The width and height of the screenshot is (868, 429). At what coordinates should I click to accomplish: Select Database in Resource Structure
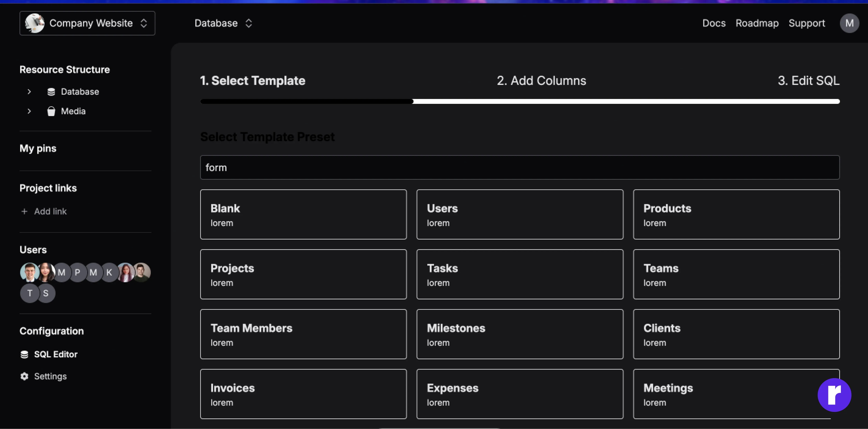pos(80,91)
